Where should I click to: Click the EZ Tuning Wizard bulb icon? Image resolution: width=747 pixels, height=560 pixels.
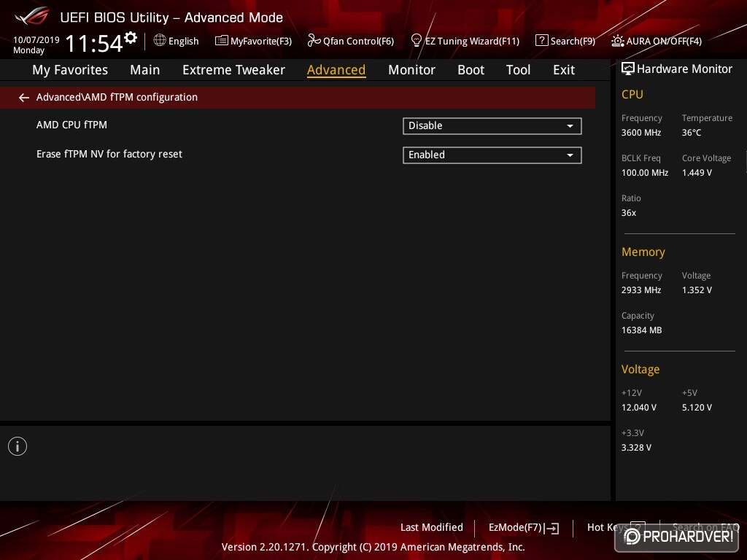(x=417, y=41)
